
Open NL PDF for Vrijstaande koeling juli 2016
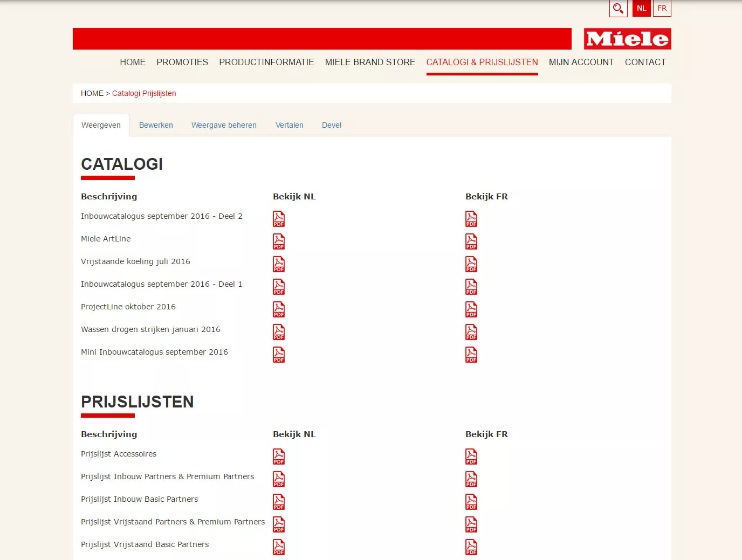click(279, 264)
